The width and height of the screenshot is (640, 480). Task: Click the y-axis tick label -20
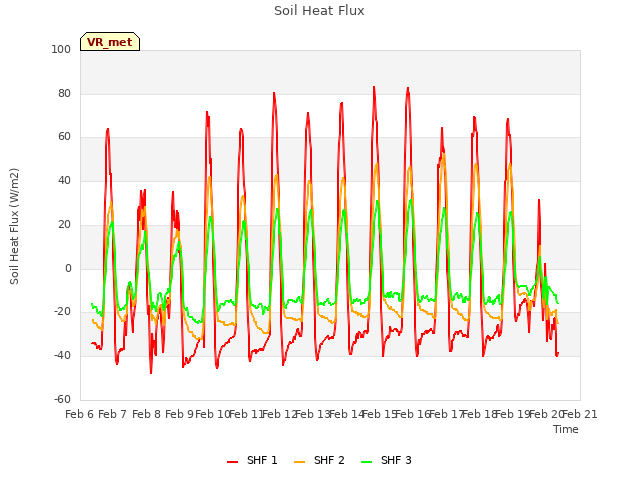point(62,312)
